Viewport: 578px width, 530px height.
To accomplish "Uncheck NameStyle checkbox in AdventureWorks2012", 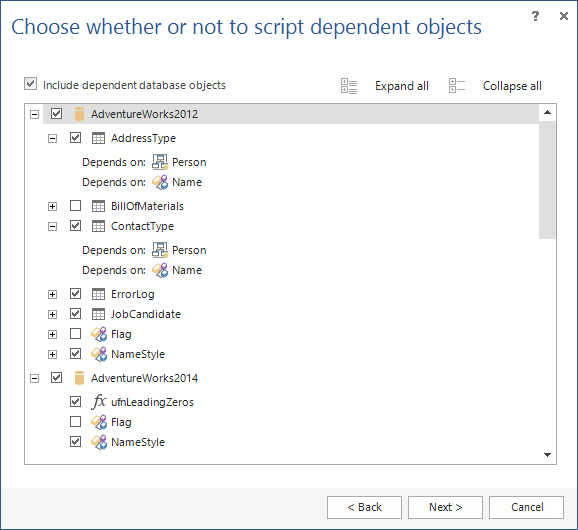I will [x=76, y=353].
